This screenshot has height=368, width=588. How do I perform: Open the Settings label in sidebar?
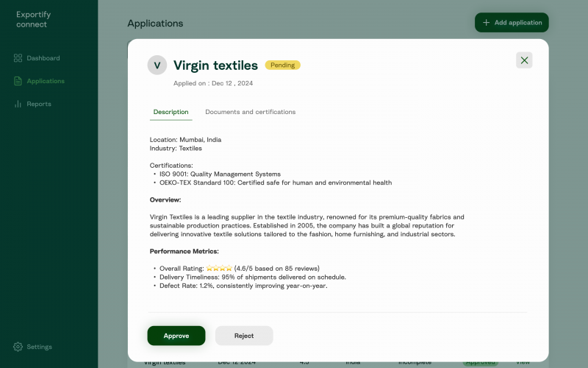coord(40,347)
